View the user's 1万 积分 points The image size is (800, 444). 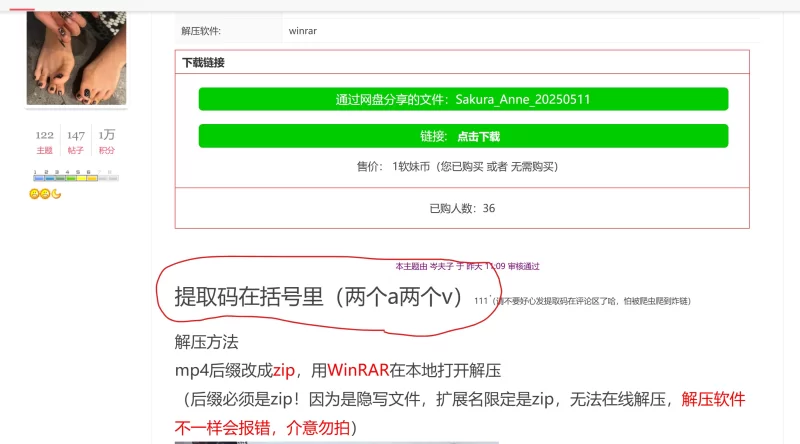tap(106, 142)
